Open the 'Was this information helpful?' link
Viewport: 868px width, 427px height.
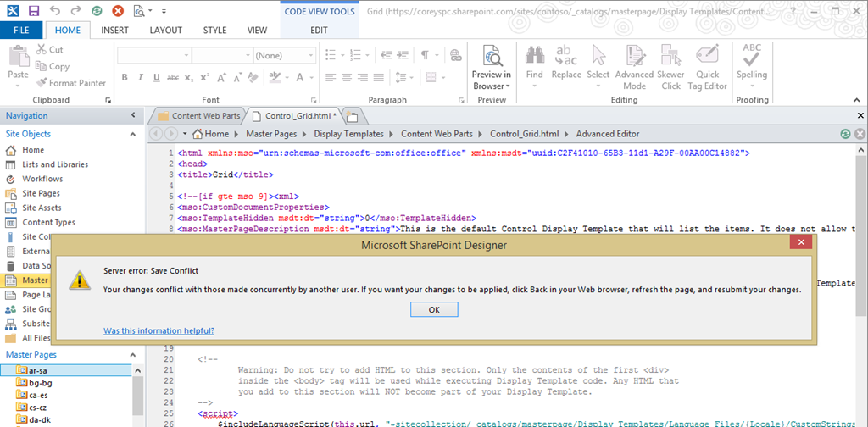159,330
